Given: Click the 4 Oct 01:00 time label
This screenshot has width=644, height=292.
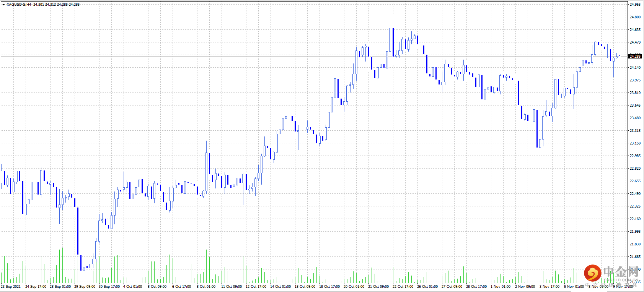Looking at the screenshot, I should coord(132,287).
